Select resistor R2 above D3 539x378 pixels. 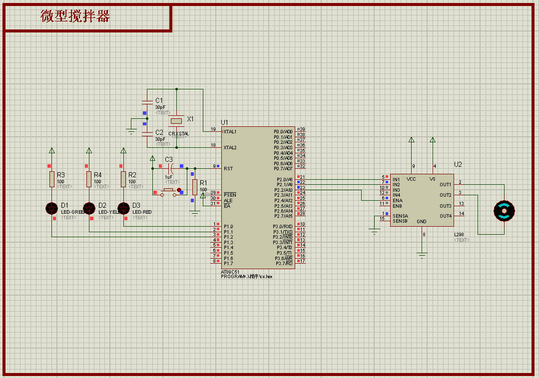pyautogui.click(x=123, y=179)
